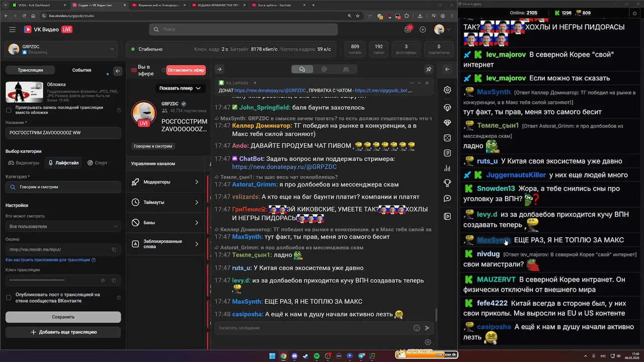Select the Видеоигры category type

pyautogui.click(x=23, y=163)
